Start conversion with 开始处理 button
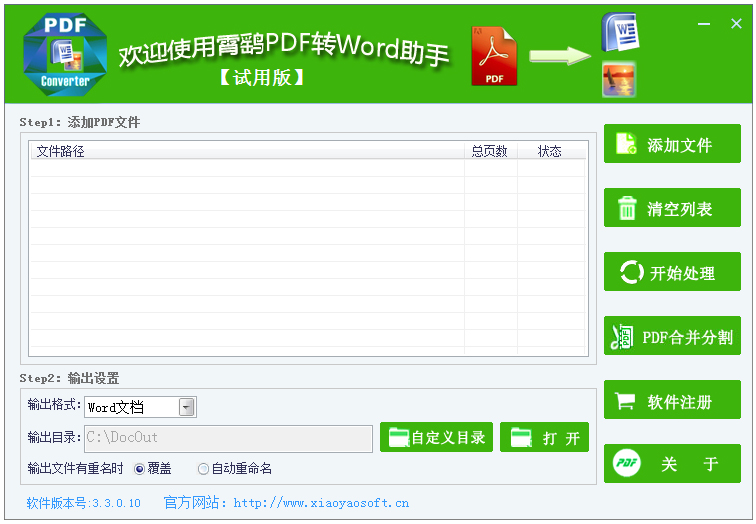 672,272
